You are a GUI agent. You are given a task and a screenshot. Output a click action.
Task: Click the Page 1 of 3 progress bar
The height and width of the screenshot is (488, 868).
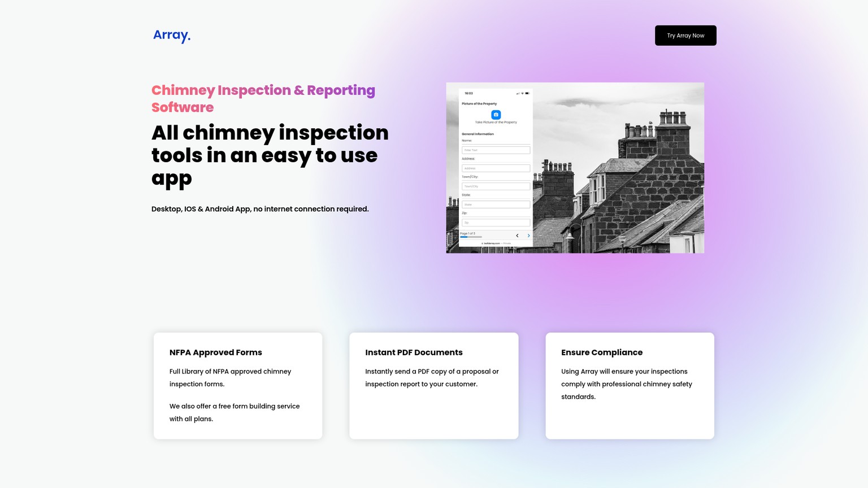(471, 237)
